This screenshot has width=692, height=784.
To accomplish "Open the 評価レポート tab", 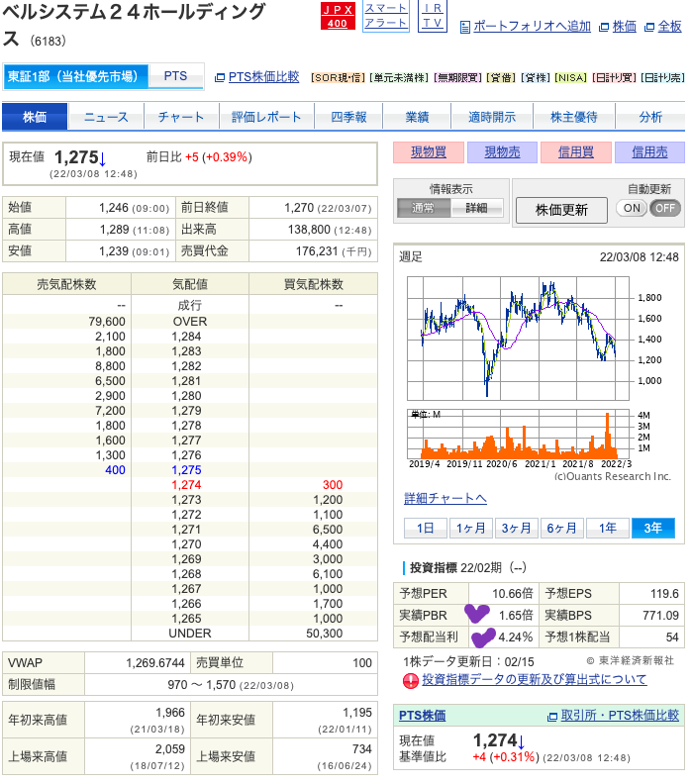I will click(x=266, y=117).
